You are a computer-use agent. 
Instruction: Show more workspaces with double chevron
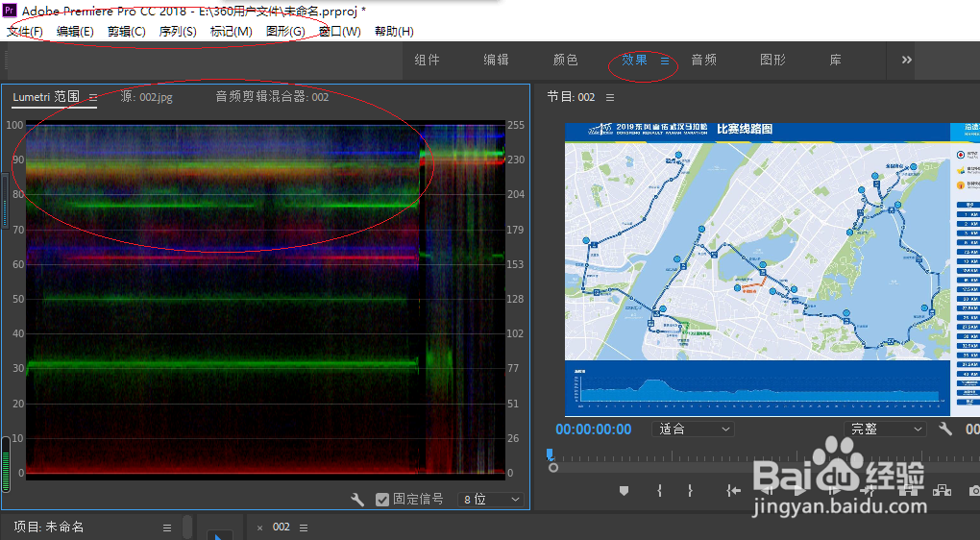tap(907, 60)
